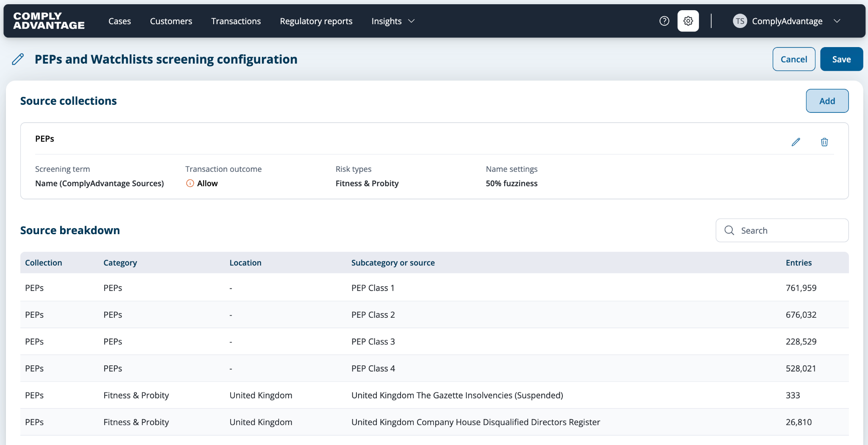This screenshot has height=445, width=868.
Task: Click the Gazette Insolvencies (Suspended) source
Action: click(457, 395)
